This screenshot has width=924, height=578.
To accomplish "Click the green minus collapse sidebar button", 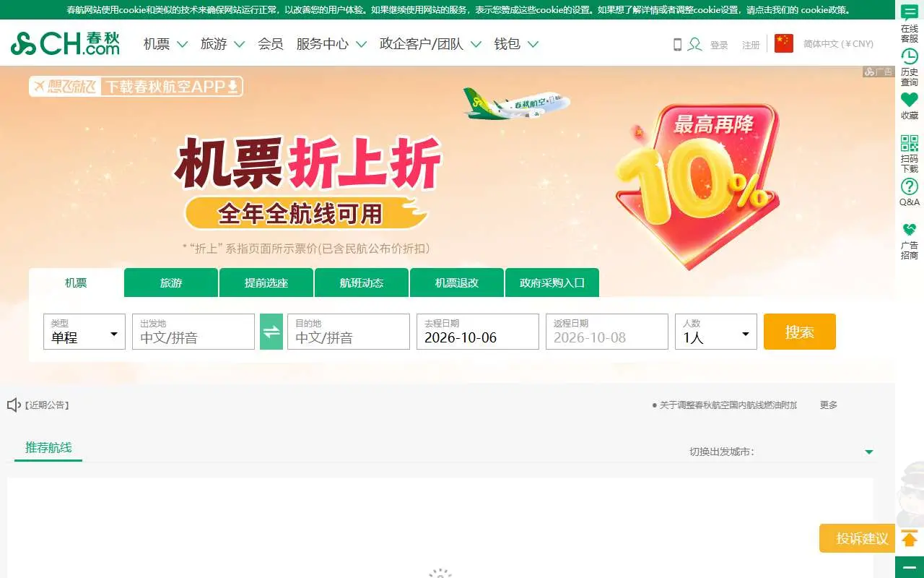I will (x=910, y=567).
